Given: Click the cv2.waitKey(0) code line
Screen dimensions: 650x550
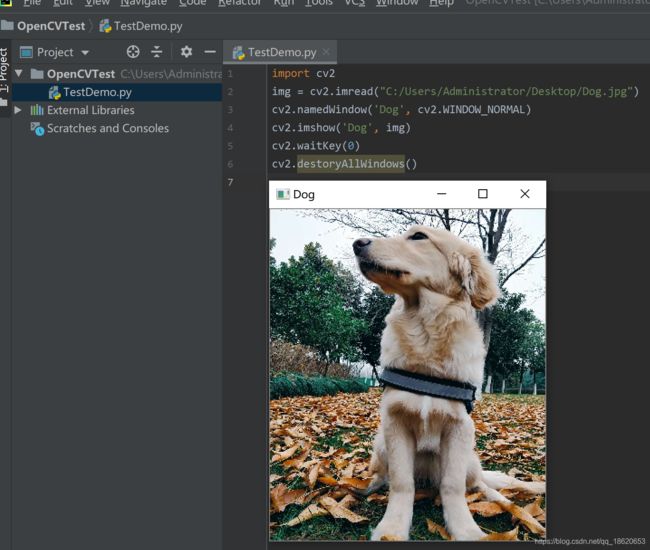Looking at the screenshot, I should tap(316, 146).
